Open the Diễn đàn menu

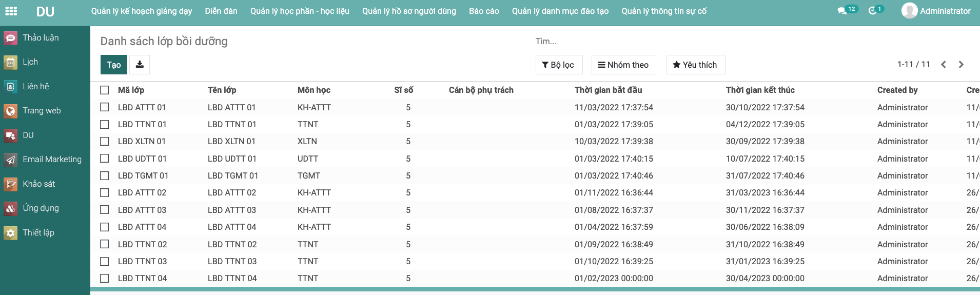[x=221, y=11]
